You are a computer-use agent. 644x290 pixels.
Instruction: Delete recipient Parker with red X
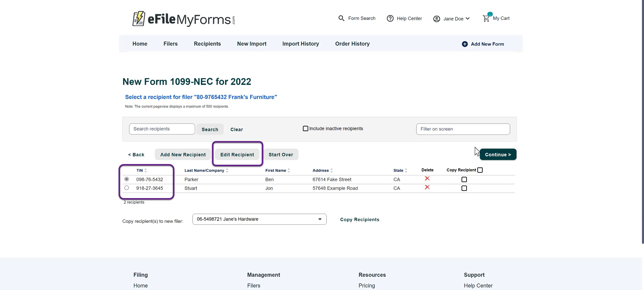[x=427, y=178]
